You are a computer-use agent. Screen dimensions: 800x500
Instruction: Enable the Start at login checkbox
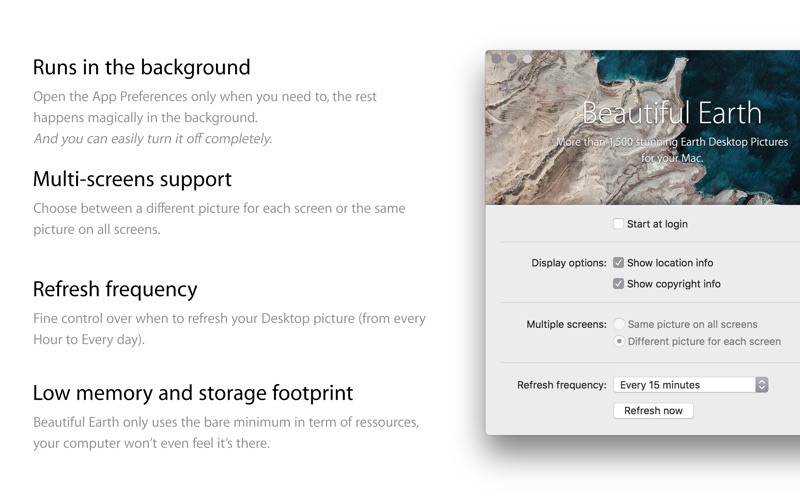(618, 224)
